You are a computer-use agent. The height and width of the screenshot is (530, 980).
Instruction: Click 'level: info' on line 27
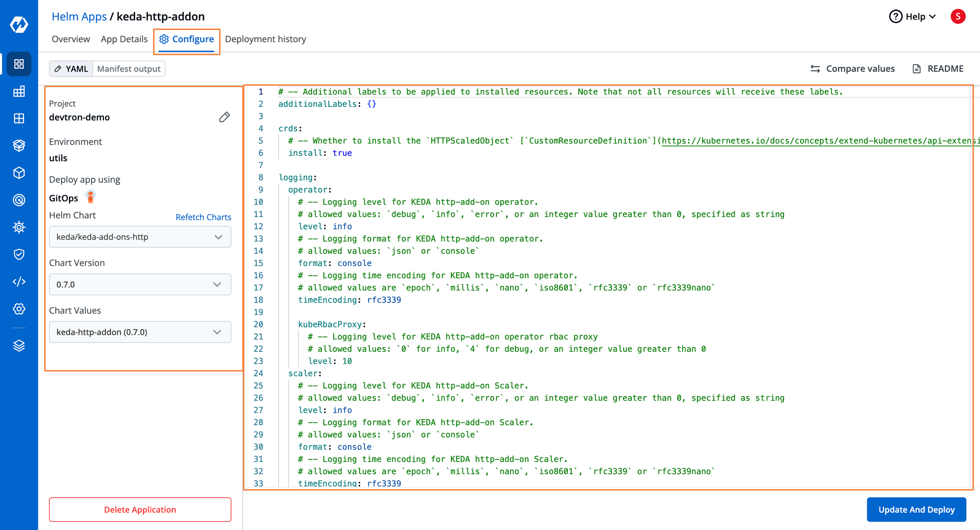(325, 410)
